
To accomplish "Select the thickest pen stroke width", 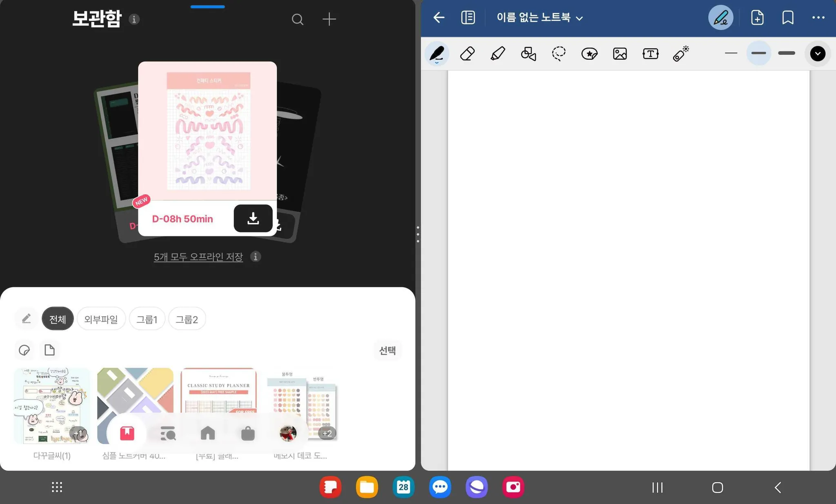I will click(786, 53).
